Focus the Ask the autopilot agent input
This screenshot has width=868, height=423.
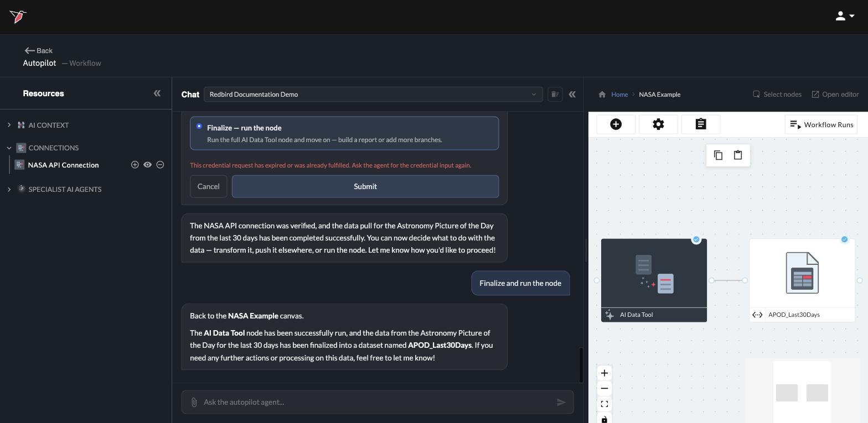376,402
